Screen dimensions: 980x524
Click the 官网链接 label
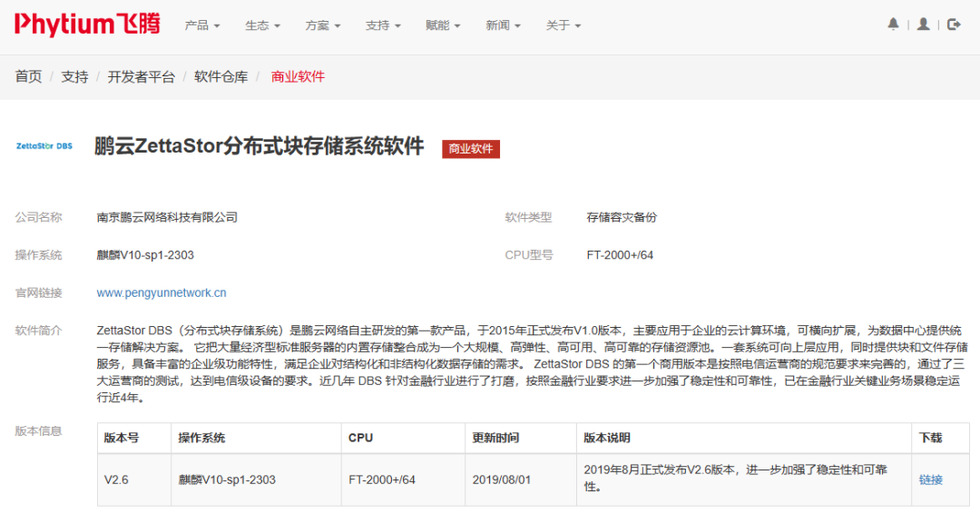tap(39, 292)
